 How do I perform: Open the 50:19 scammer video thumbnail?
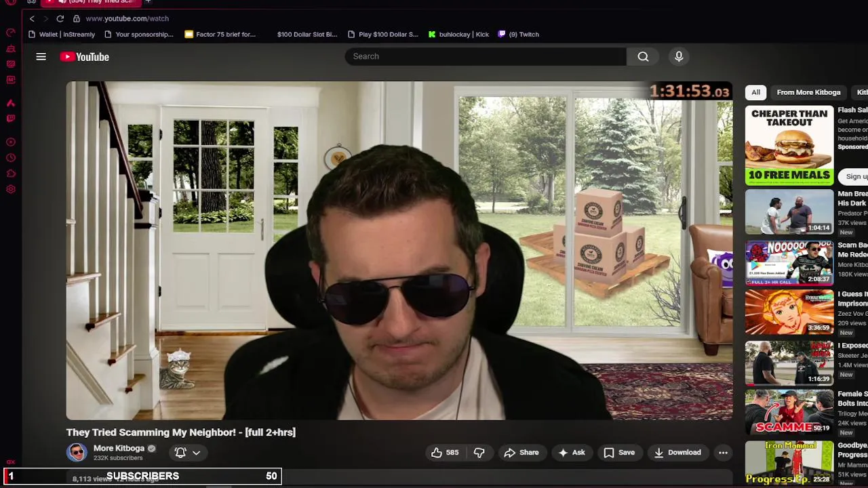pyautogui.click(x=789, y=412)
